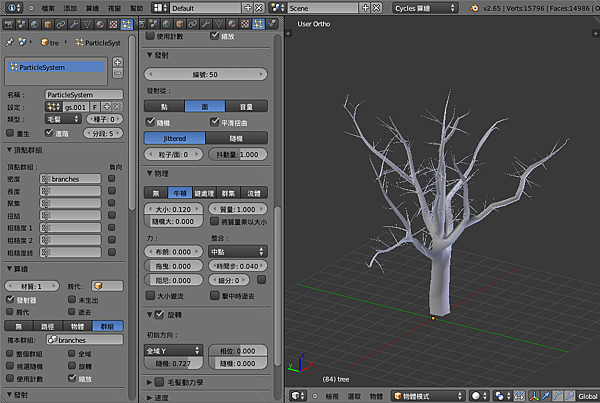Image resolution: width=600 pixels, height=403 pixels.
Task: Open the Object cube tab in left properties panel
Action: 48,25
